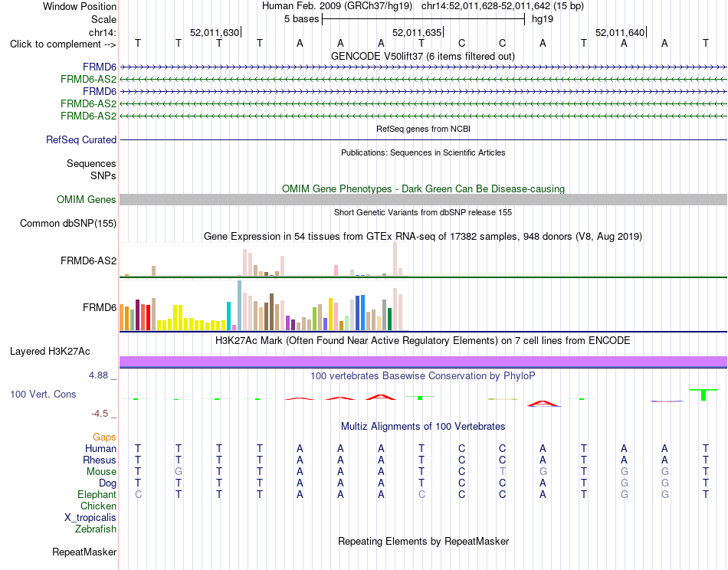The image size is (728, 570).
Task: Select the Elephant alignment row label
Action: click(97, 494)
